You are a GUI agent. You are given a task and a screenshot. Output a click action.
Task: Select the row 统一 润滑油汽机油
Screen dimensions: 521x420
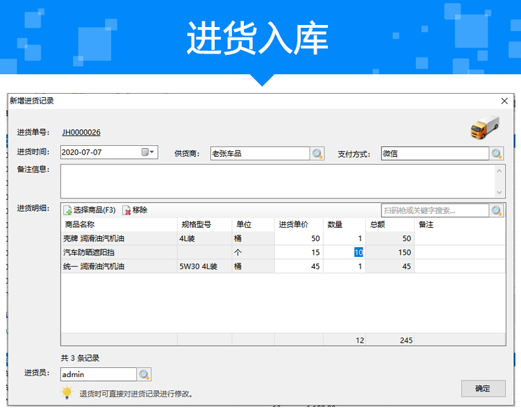point(283,267)
